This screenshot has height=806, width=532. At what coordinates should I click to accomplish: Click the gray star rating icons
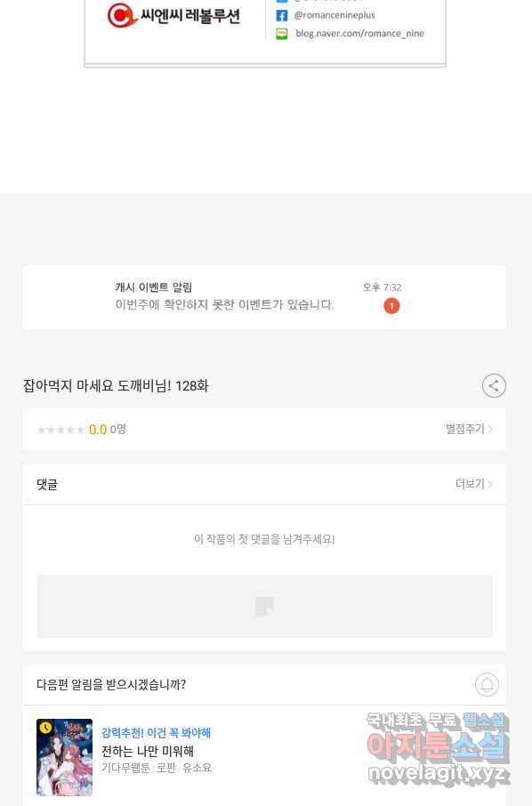tap(60, 430)
